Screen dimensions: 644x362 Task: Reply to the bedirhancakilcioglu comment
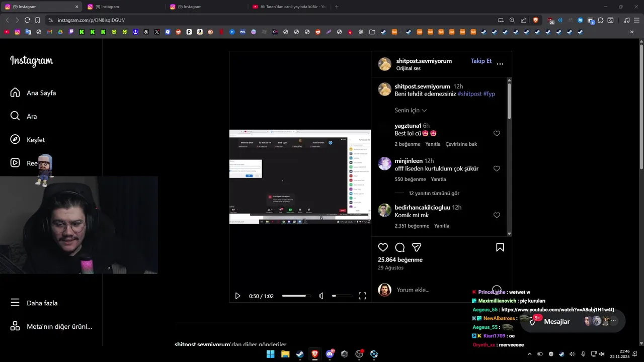tap(442, 226)
